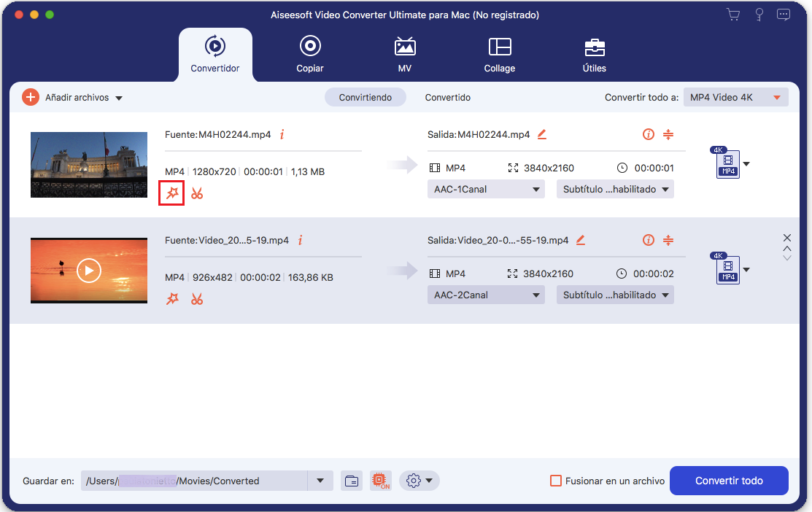Image resolution: width=812 pixels, height=512 pixels.
Task: Open the AAC-2Canal audio track dropdown
Action: [486, 295]
